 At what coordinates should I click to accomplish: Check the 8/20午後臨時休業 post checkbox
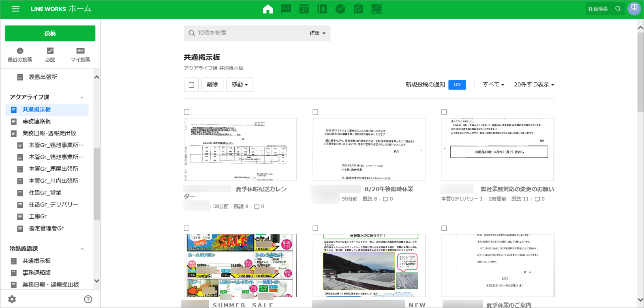click(x=315, y=112)
